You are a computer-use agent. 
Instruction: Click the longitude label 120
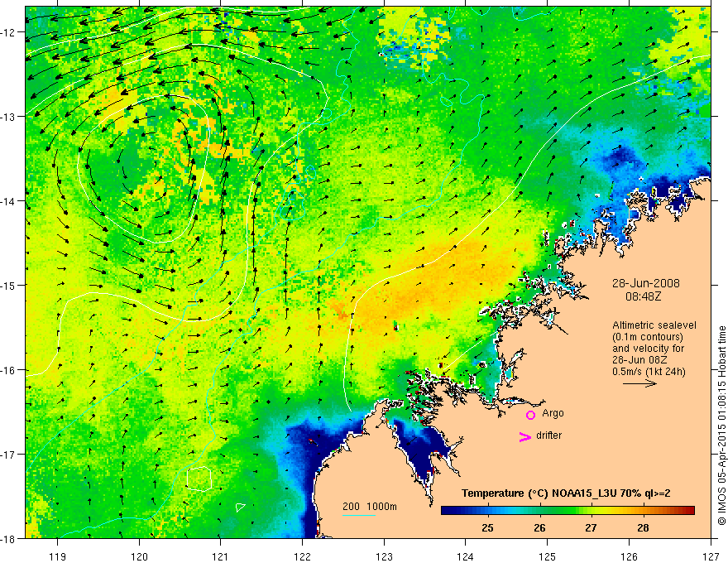139,556
